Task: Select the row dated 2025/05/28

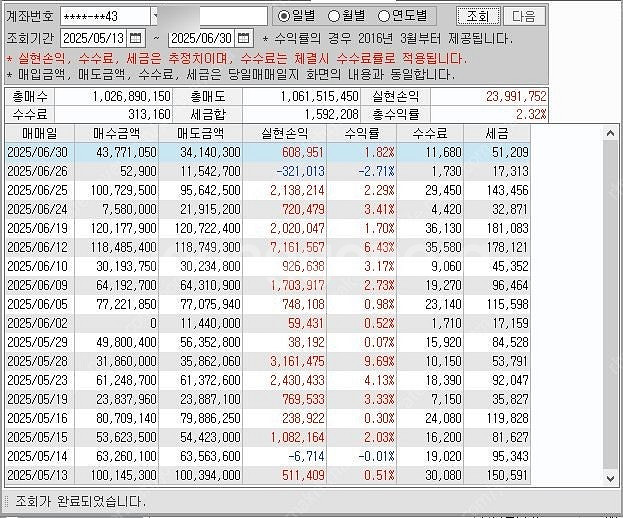Action: (x=268, y=361)
